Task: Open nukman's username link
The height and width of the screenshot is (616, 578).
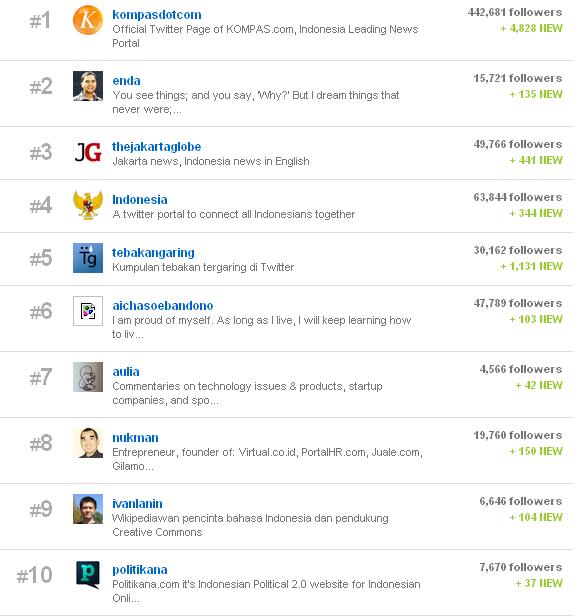Action: pos(136,438)
